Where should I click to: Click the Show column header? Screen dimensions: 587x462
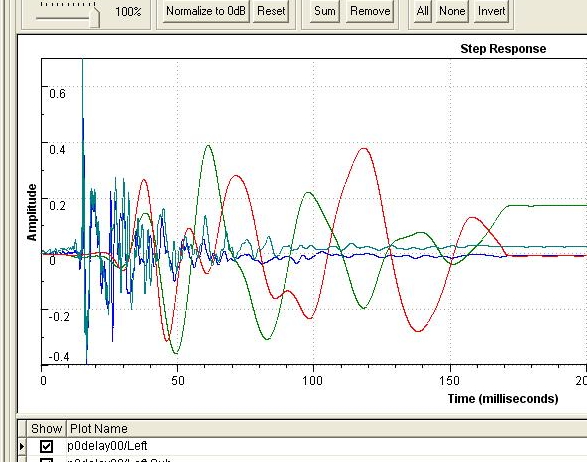click(x=46, y=429)
